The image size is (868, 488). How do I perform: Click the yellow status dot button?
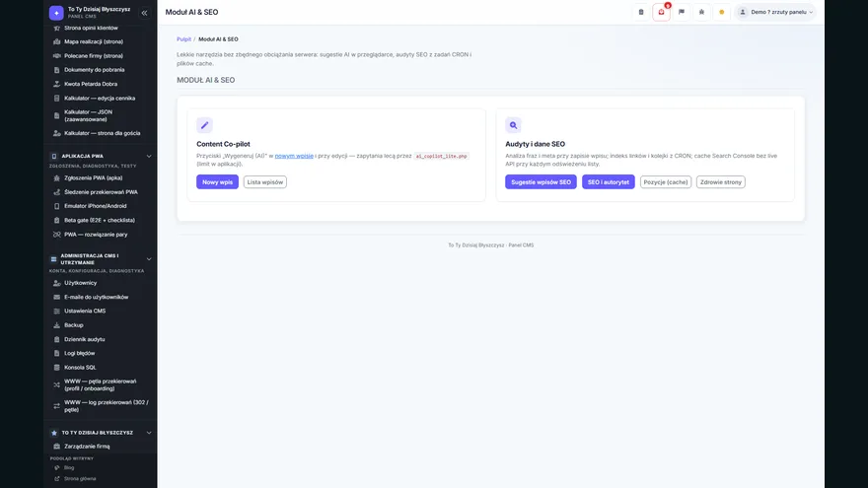[721, 12]
